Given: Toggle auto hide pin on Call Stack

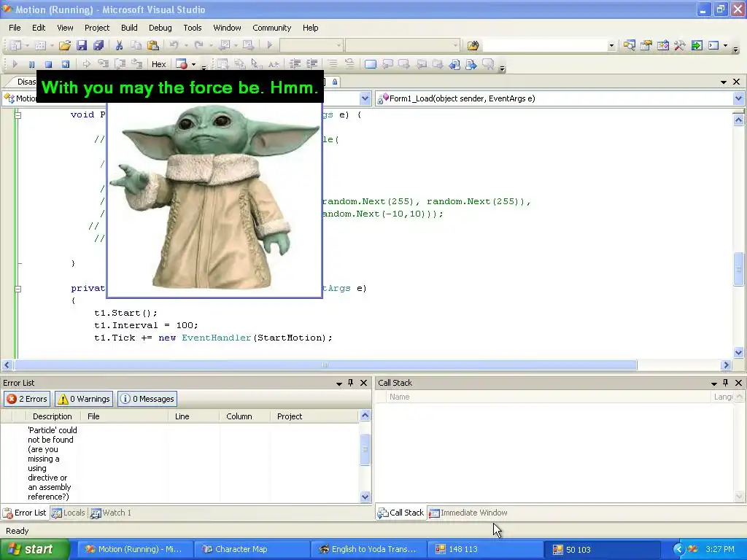Looking at the screenshot, I should [726, 383].
